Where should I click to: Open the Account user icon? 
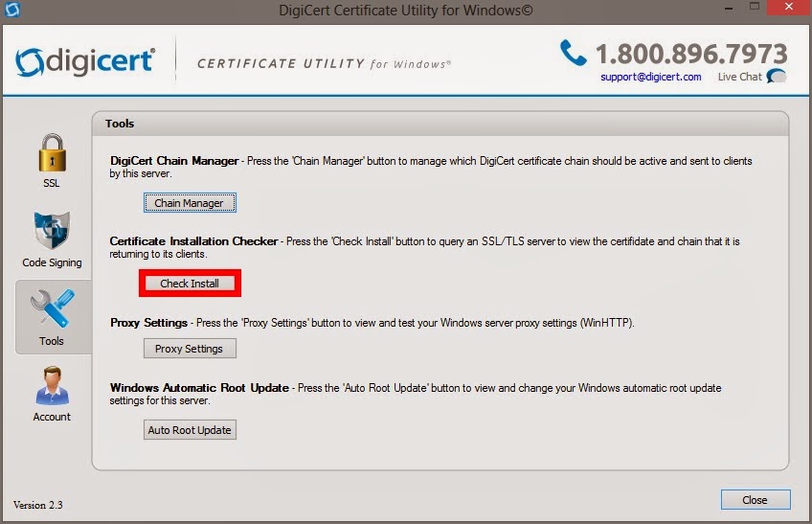coord(52,386)
